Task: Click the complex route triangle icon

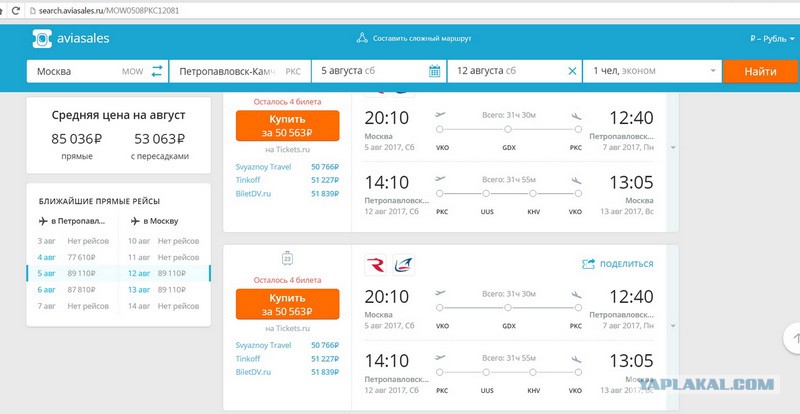Action: click(x=362, y=38)
